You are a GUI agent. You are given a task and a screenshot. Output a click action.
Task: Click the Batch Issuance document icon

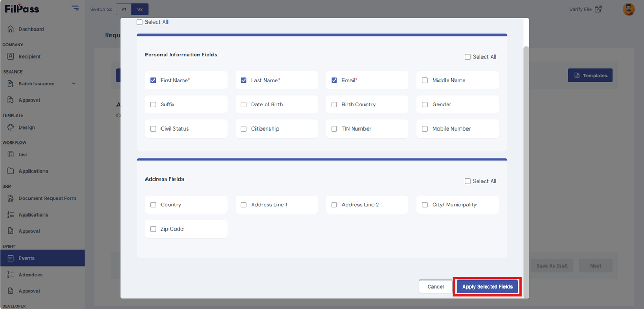11,84
